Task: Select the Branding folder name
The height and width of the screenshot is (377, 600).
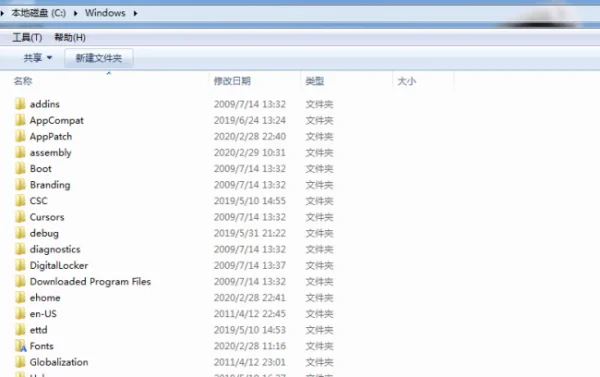Action: [50, 185]
